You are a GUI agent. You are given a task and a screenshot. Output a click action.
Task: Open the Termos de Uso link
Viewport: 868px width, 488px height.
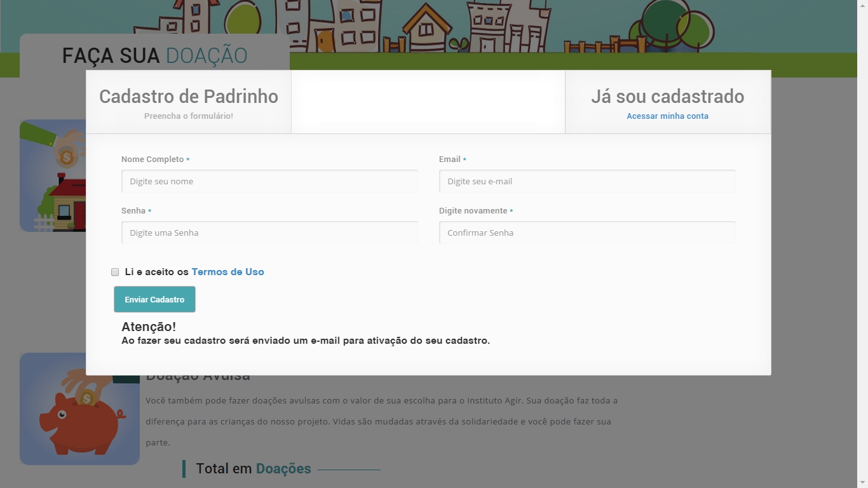point(227,272)
